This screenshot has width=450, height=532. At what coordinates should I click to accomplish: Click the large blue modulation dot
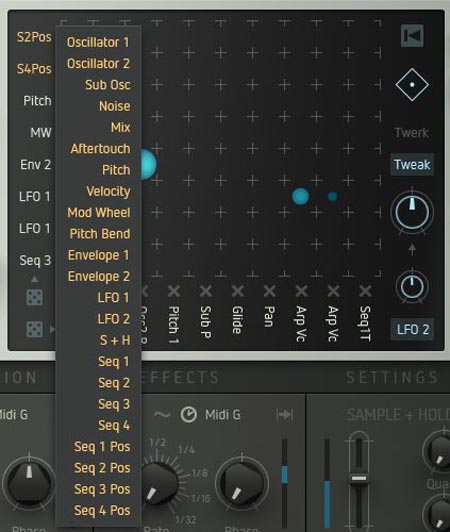(x=148, y=164)
